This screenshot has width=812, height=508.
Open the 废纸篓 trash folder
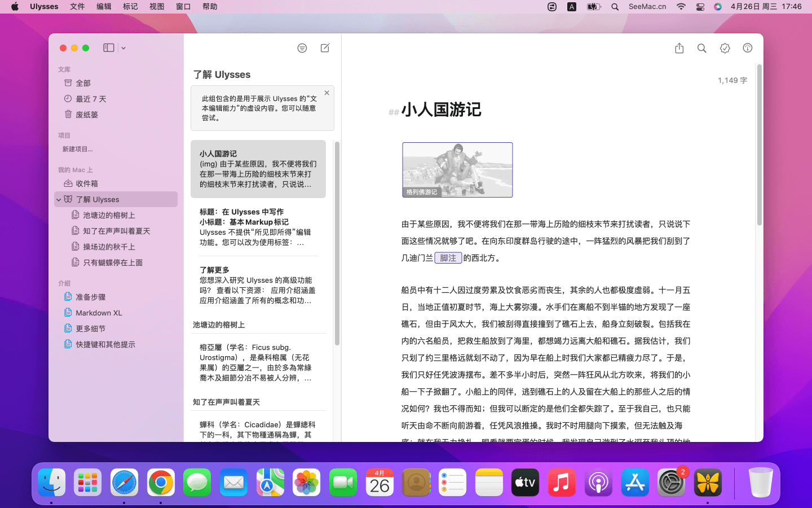click(x=86, y=115)
